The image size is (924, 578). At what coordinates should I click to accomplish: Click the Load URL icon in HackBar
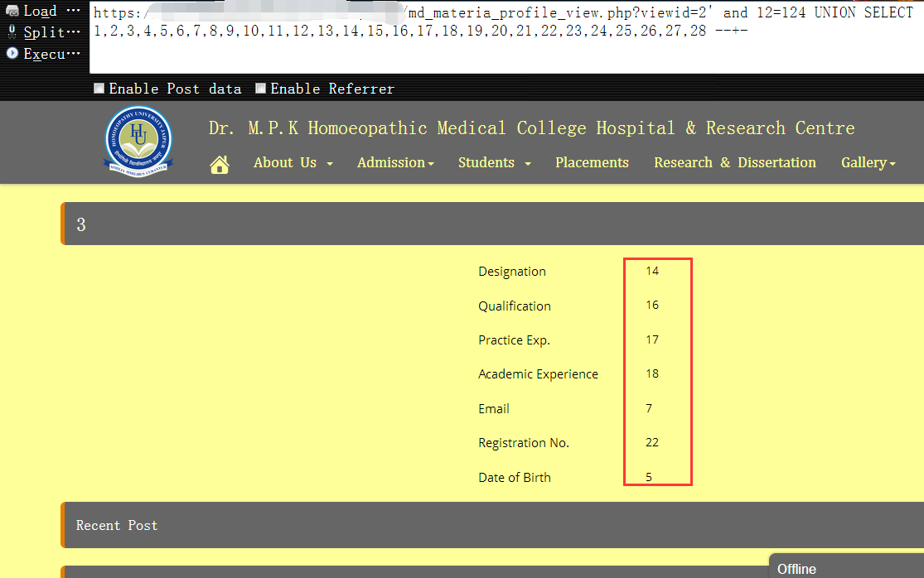point(12,11)
